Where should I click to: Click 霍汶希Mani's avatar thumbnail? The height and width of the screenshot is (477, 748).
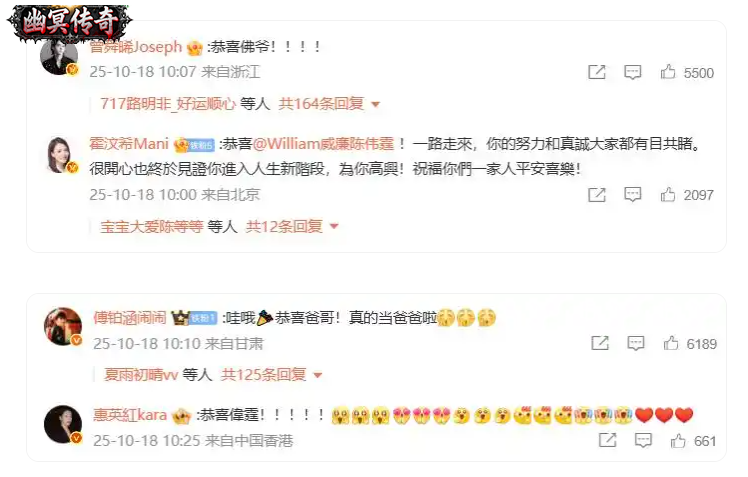click(61, 154)
